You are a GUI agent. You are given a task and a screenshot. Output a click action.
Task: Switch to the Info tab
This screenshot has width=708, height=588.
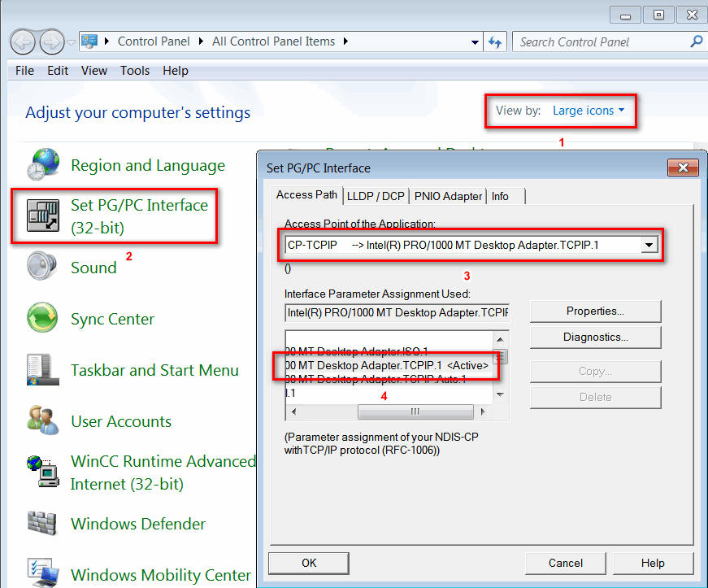click(506, 196)
